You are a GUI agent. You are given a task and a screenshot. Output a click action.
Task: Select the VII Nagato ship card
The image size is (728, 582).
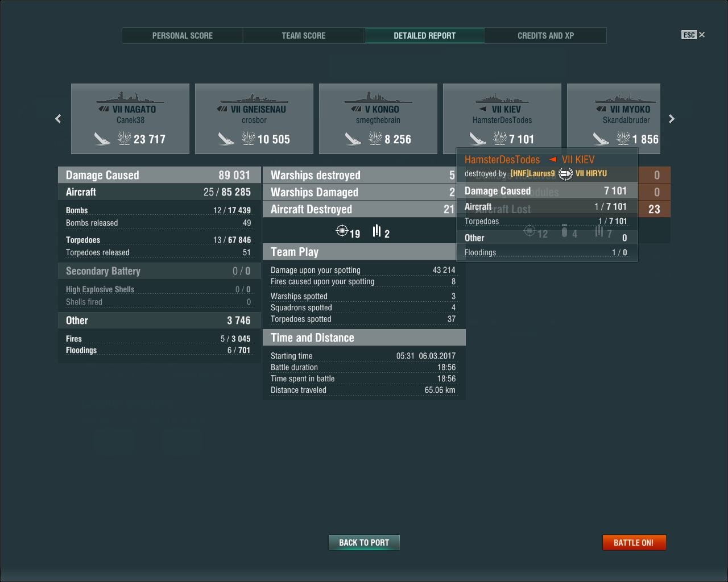(x=130, y=119)
